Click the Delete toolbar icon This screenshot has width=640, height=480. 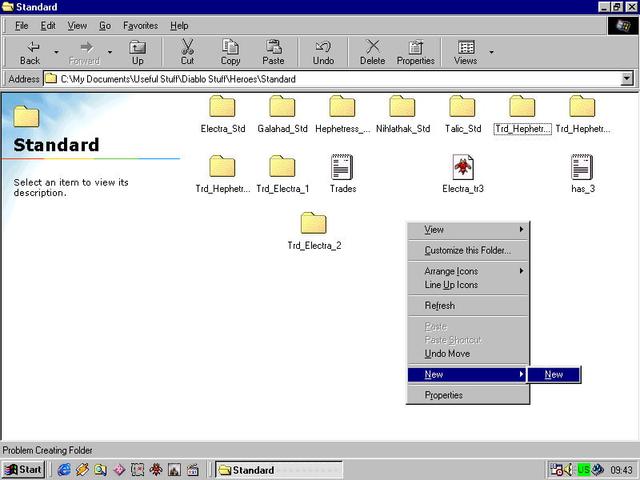coord(372,52)
